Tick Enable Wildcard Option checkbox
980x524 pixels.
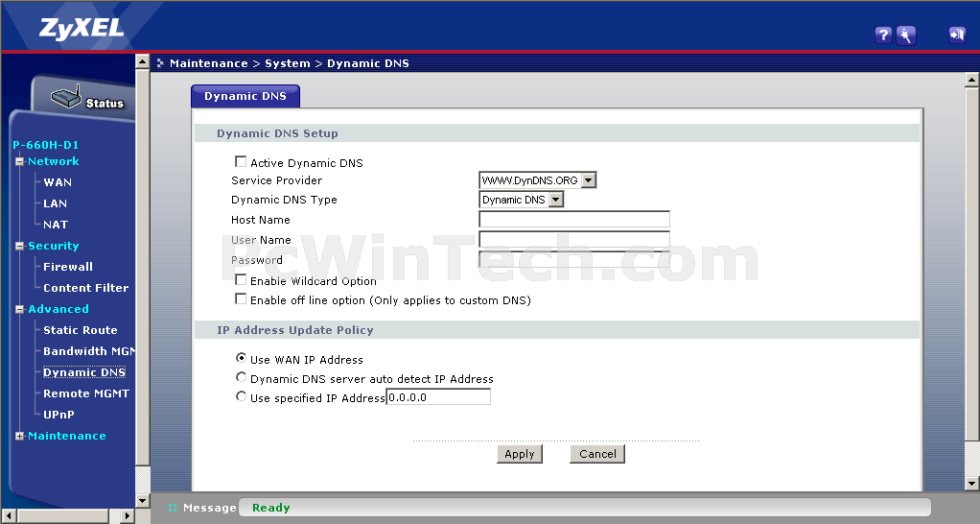pyautogui.click(x=241, y=279)
